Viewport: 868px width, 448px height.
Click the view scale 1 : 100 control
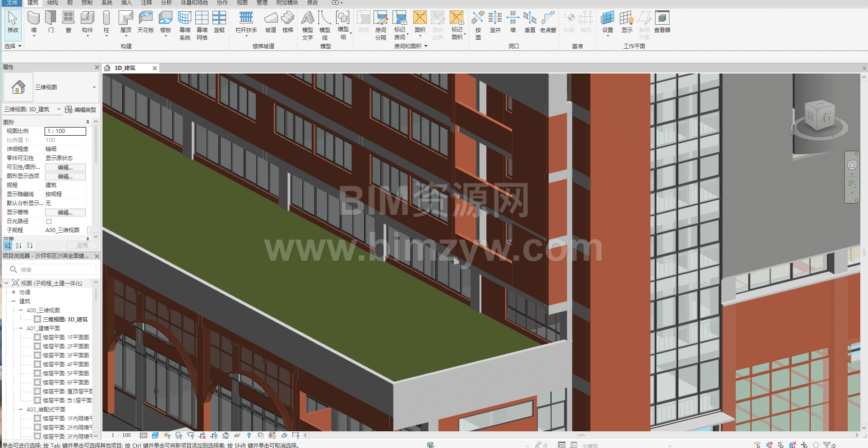click(121, 435)
